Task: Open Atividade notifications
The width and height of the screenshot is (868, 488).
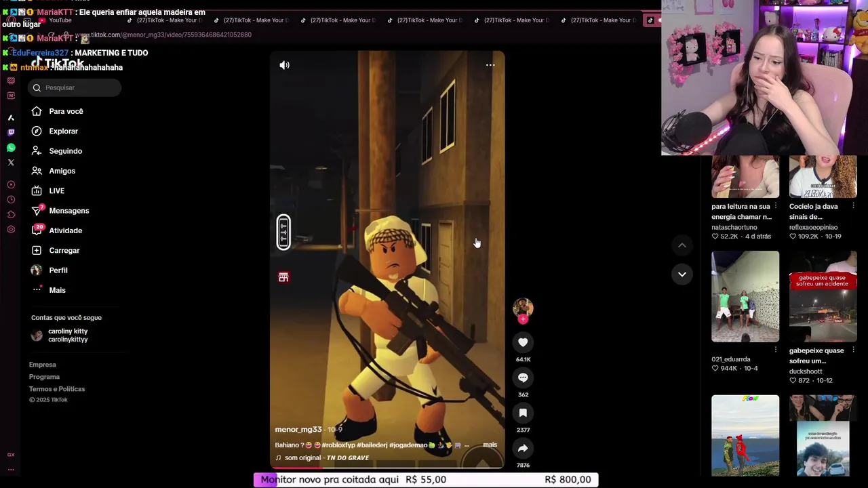Action: point(65,230)
